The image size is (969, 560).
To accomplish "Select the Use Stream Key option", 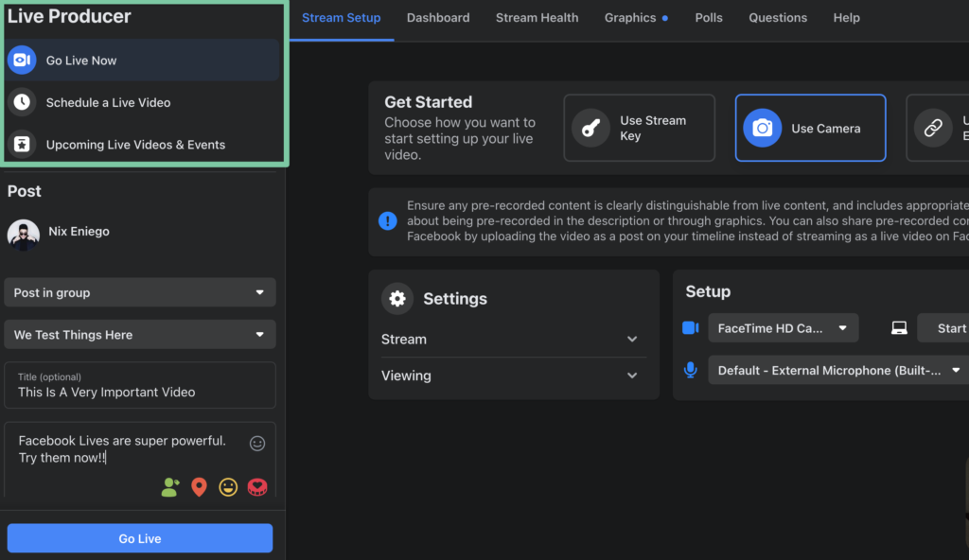I will click(639, 128).
